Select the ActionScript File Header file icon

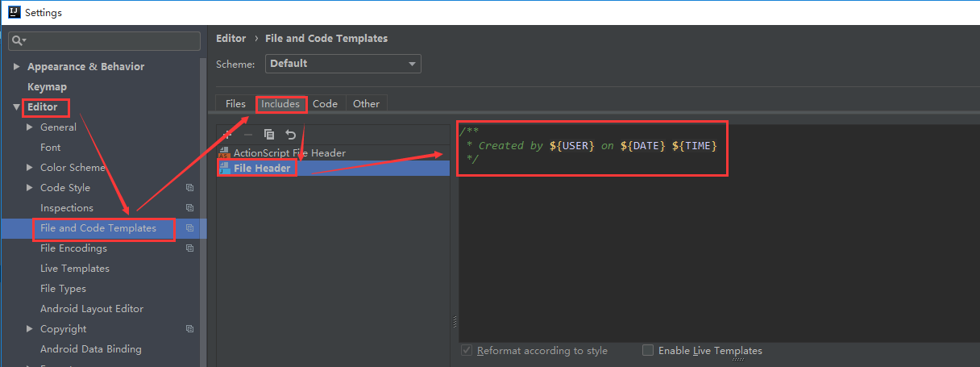tap(224, 153)
